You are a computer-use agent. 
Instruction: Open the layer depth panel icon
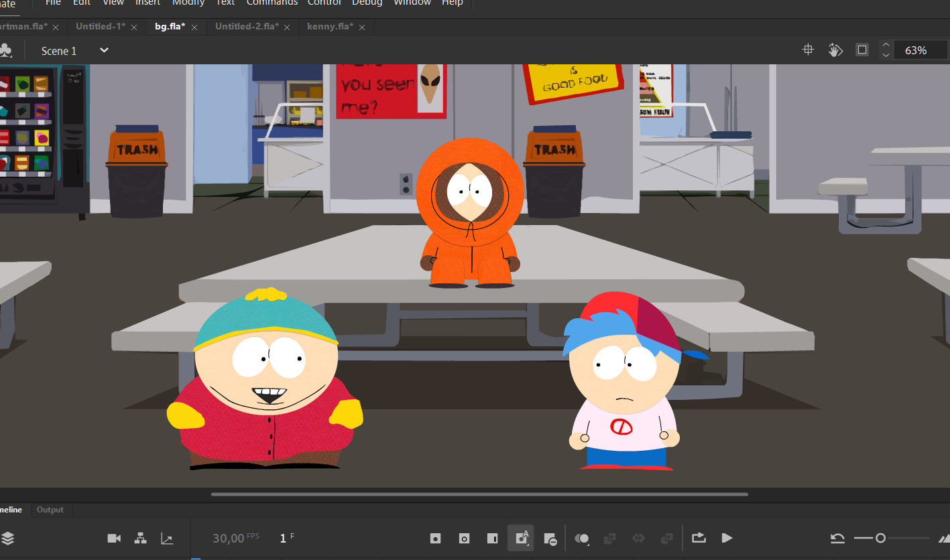[167, 538]
